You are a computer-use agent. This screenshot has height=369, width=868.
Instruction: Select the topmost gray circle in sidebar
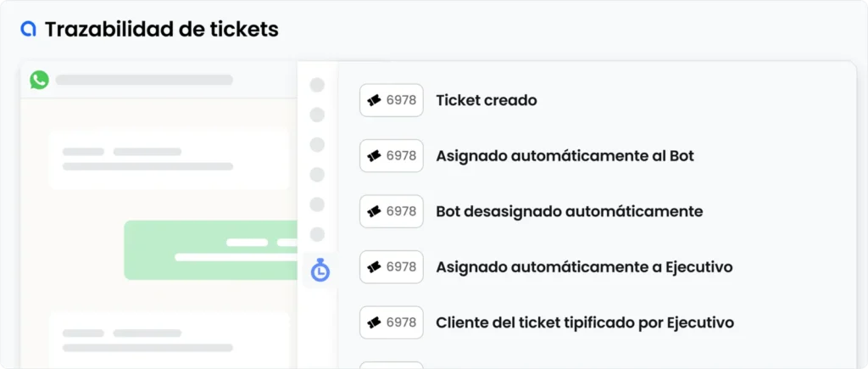pyautogui.click(x=317, y=85)
